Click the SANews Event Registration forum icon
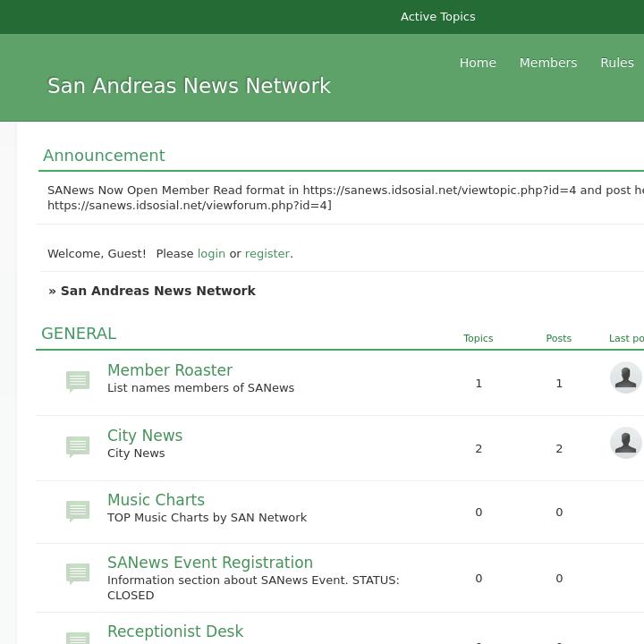The image size is (644, 644). 78,573
